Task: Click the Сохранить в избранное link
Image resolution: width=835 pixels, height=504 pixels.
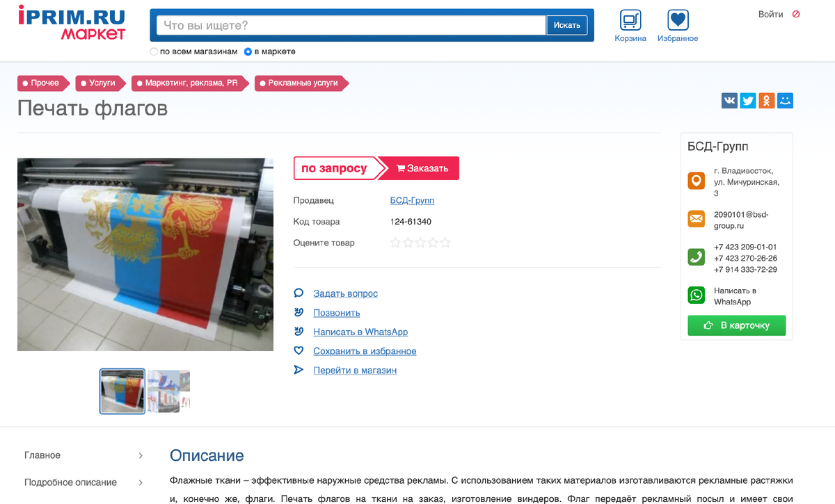Action: (x=365, y=351)
